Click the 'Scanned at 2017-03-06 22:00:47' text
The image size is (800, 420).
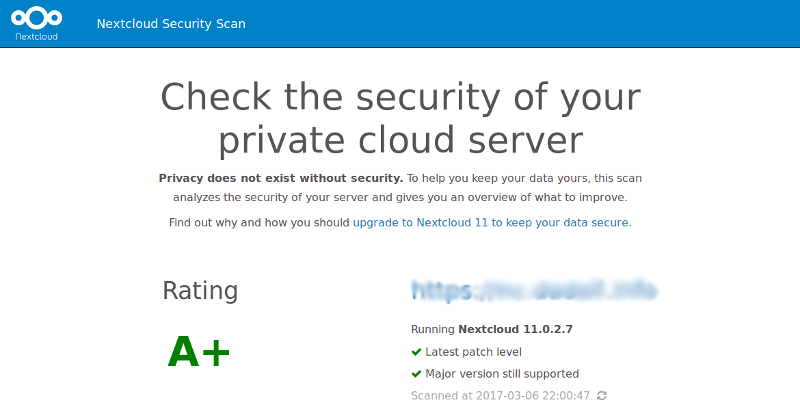click(x=500, y=396)
